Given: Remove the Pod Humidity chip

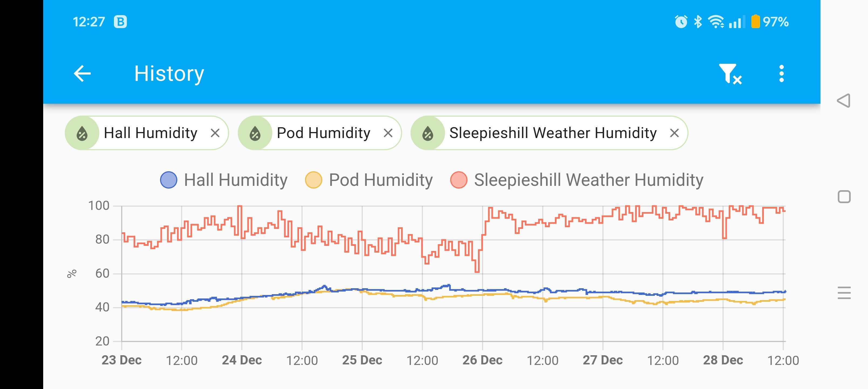Looking at the screenshot, I should pos(388,133).
